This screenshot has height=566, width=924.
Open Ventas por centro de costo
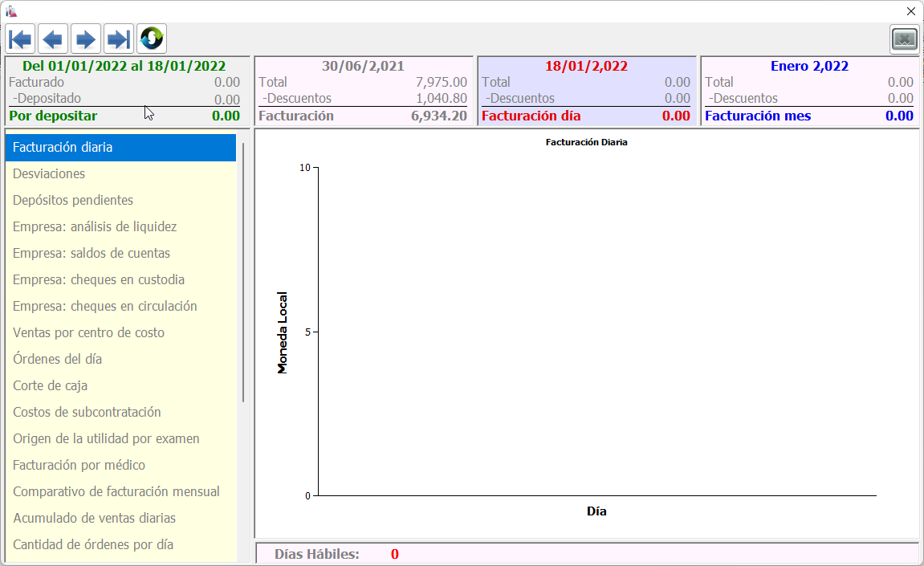click(88, 333)
